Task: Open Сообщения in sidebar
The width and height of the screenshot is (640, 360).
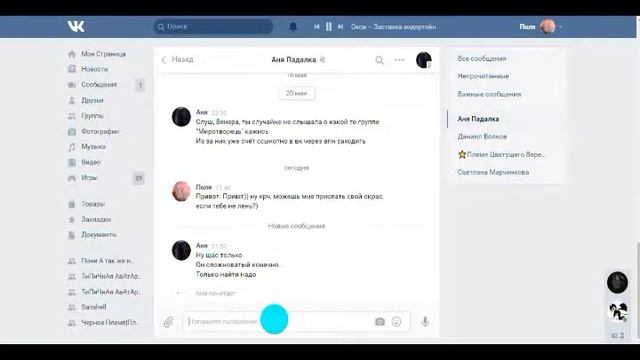Action: (99, 84)
